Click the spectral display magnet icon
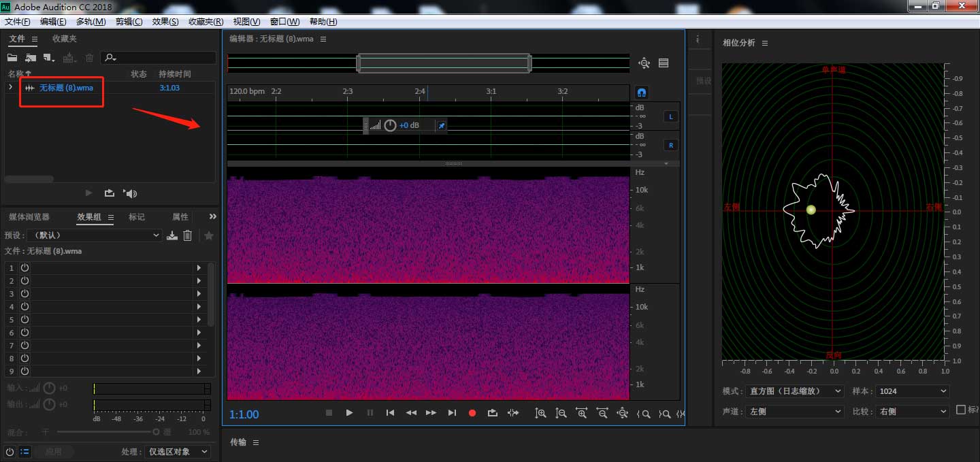Screen dimensions: 980x462 click(x=641, y=93)
